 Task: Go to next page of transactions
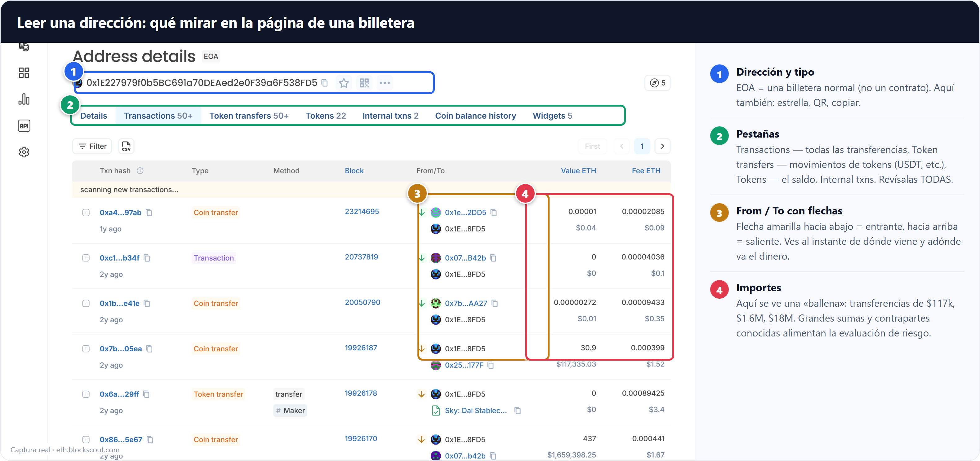coord(662,146)
